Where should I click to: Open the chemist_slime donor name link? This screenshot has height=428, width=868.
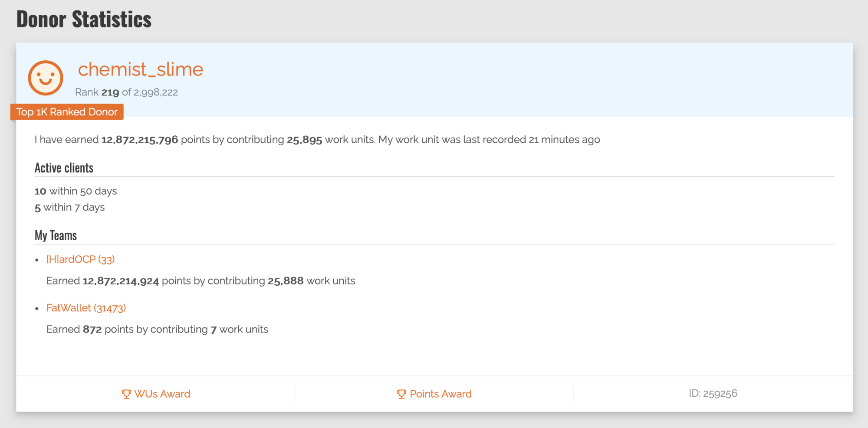tap(140, 69)
